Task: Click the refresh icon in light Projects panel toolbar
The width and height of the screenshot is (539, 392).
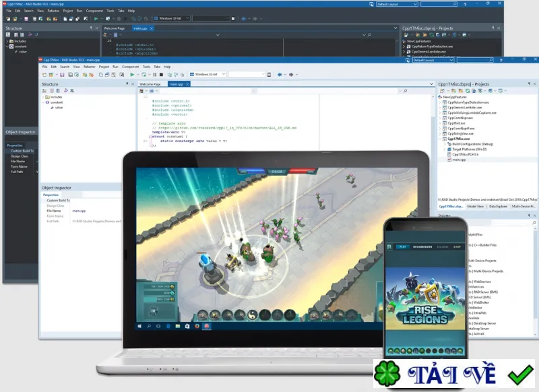Action: 468,91
